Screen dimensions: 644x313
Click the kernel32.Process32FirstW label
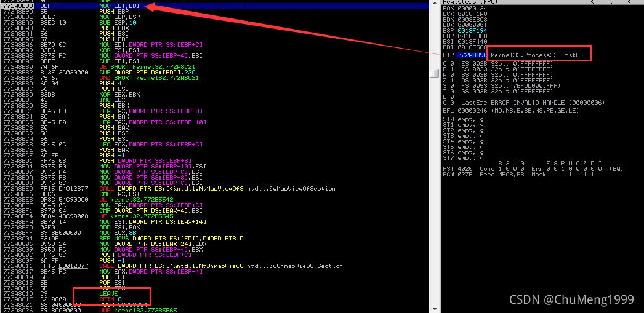535,55
